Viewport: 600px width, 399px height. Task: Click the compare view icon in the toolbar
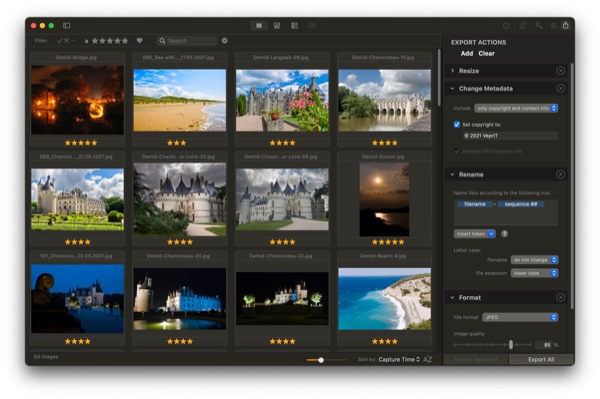[x=312, y=26]
